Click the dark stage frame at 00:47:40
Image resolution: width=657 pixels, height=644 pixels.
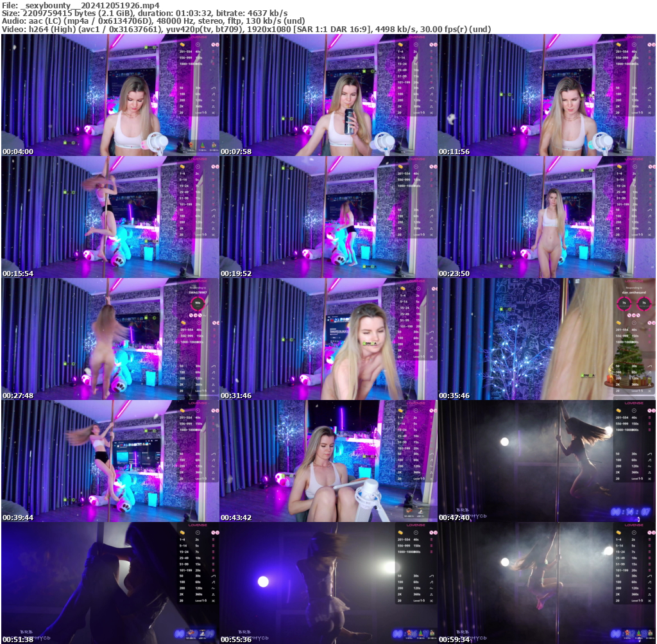pos(546,461)
